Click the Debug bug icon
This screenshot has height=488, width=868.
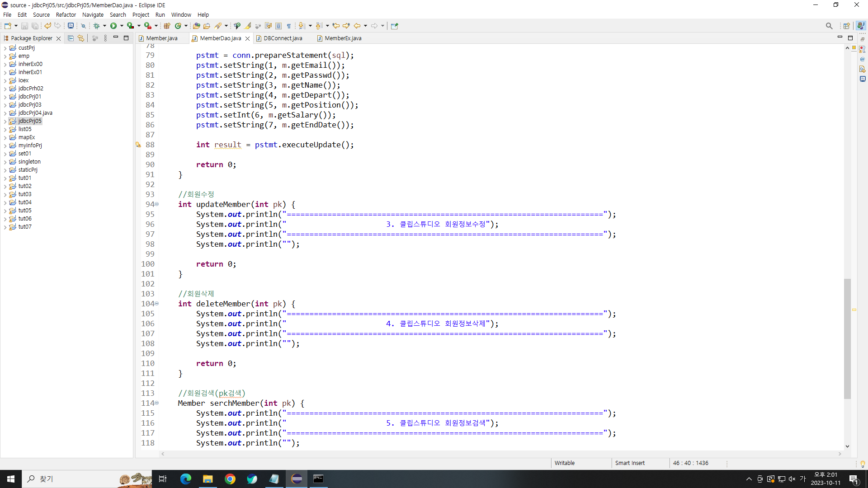96,26
